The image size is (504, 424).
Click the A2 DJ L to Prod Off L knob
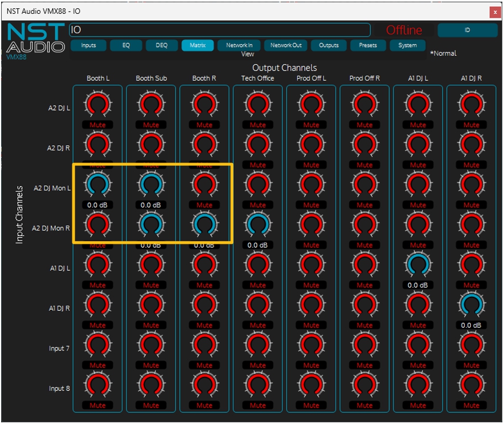tap(311, 104)
